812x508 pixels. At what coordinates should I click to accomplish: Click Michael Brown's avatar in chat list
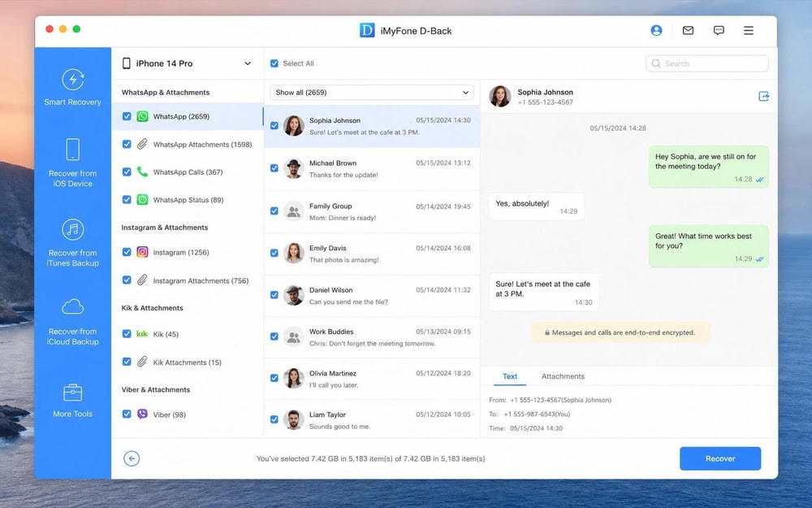coord(294,168)
